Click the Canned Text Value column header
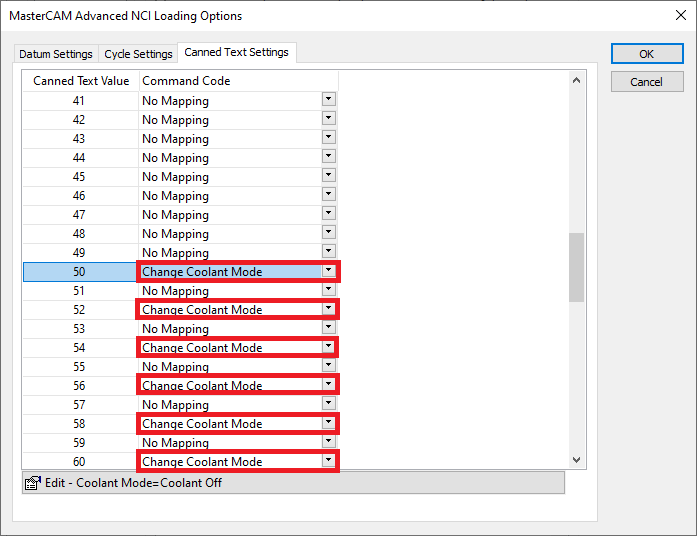 81,81
